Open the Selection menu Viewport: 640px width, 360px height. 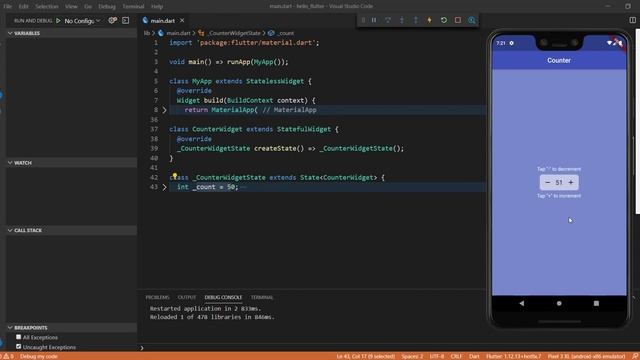[x=47, y=6]
